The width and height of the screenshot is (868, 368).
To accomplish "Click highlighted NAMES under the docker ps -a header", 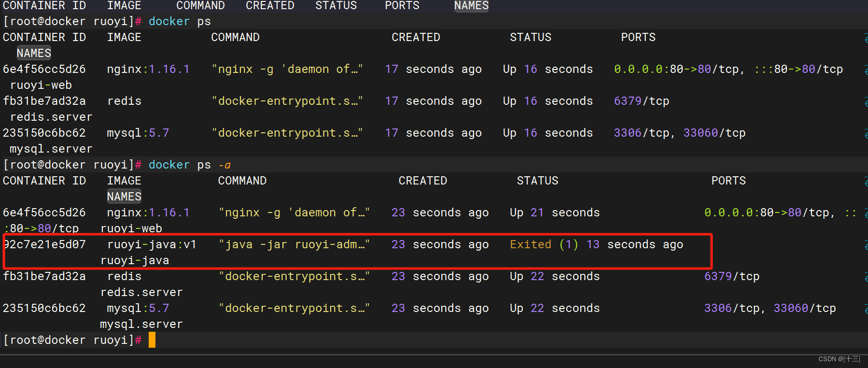I will coord(124,197).
